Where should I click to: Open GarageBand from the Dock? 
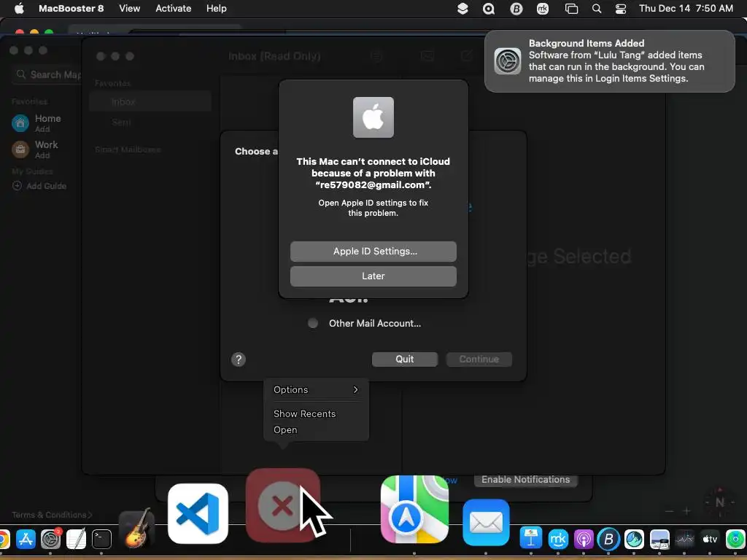136,528
